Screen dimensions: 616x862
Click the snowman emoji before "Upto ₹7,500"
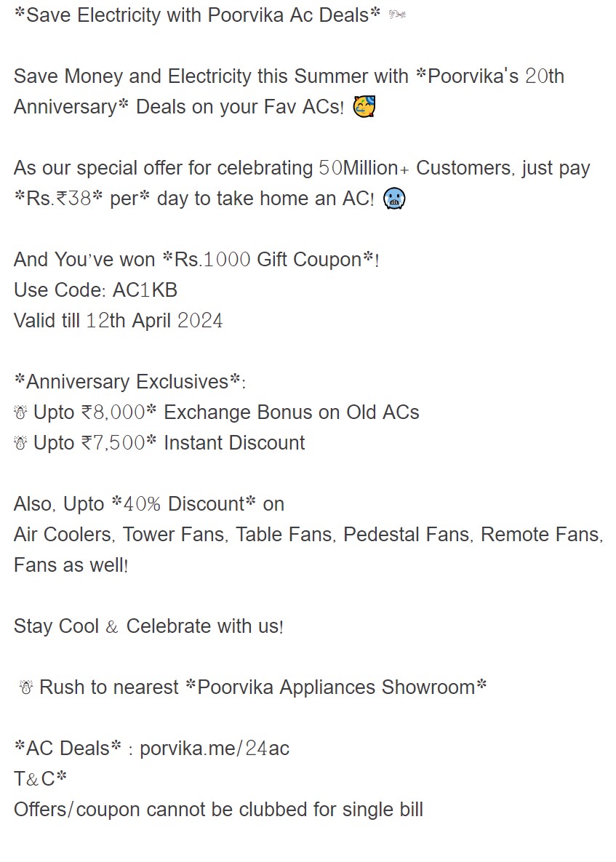(20, 444)
